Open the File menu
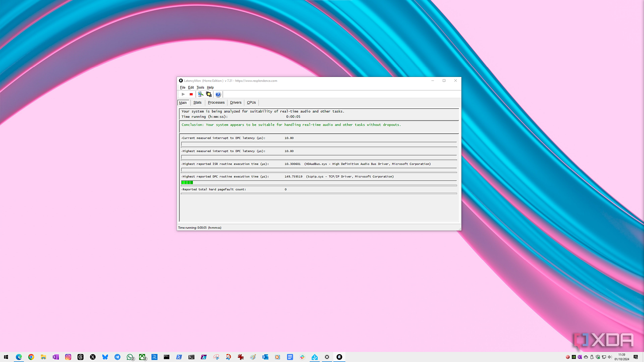 [183, 87]
